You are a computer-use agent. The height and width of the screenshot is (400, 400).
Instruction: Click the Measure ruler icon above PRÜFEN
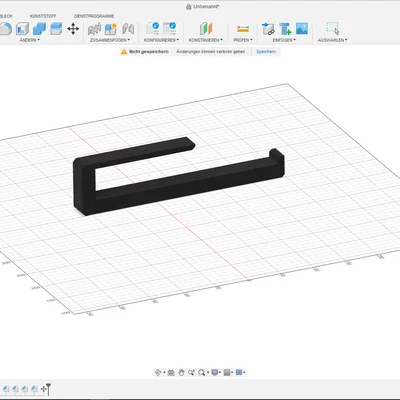coord(243,29)
